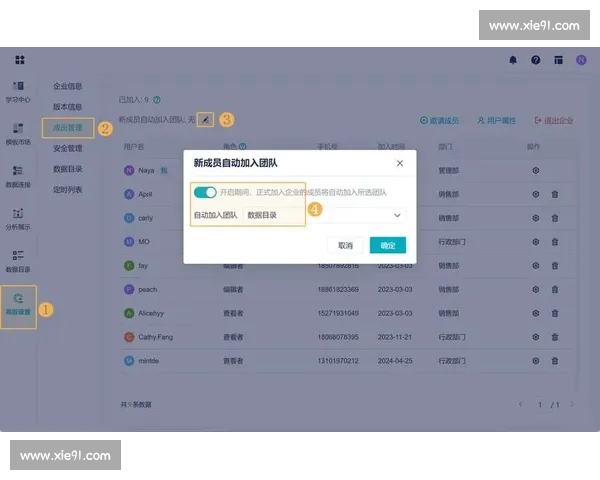Open 学习中心 in the sidebar
Screen dimensions: 600x480
[x=18, y=92]
